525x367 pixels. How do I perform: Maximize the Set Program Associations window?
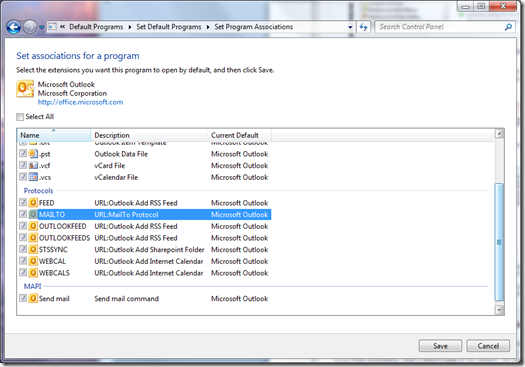pyautogui.click(x=481, y=6)
